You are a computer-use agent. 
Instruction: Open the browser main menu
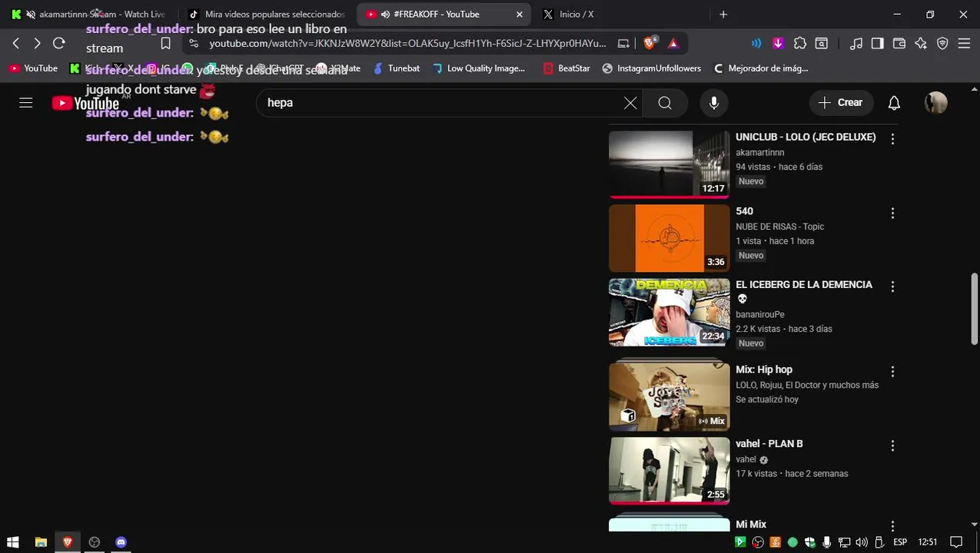point(964,44)
